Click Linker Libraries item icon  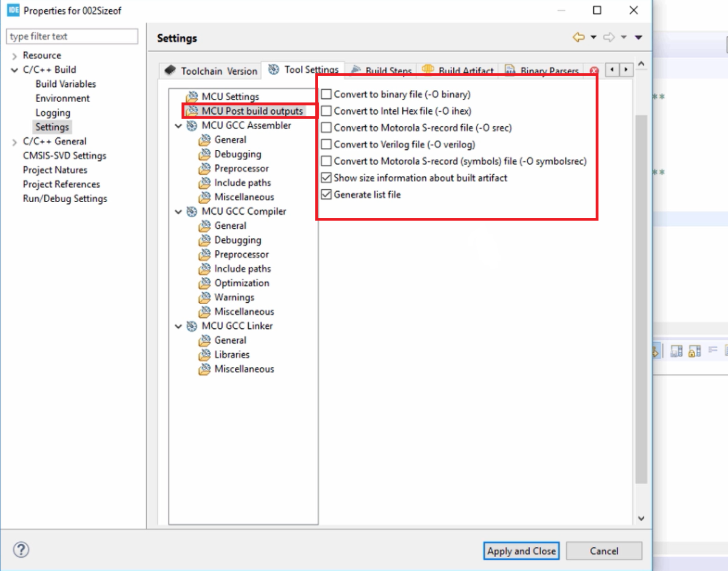(204, 354)
